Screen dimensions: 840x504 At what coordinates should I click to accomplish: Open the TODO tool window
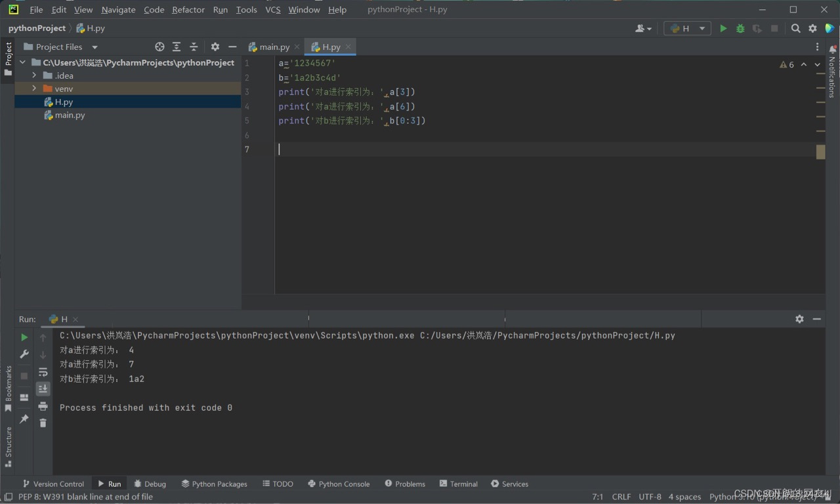click(x=278, y=484)
